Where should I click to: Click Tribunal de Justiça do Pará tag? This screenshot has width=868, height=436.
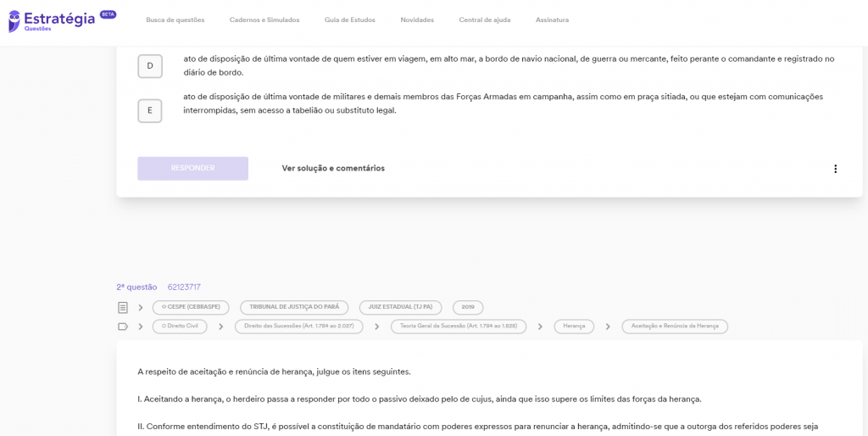(294, 307)
